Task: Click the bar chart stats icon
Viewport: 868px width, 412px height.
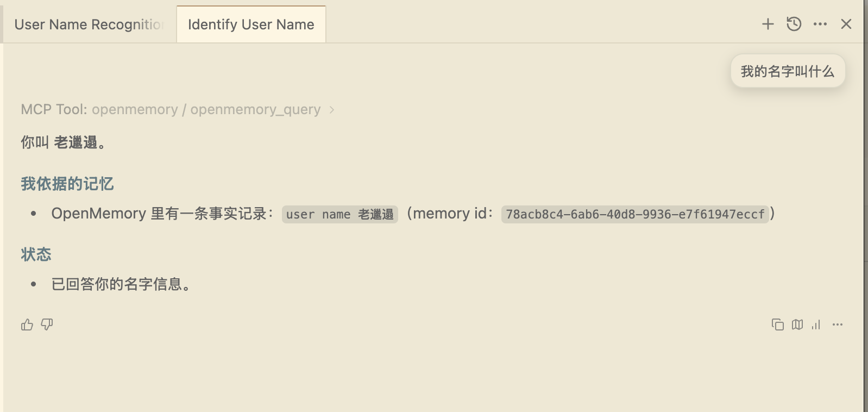Action: pos(815,324)
